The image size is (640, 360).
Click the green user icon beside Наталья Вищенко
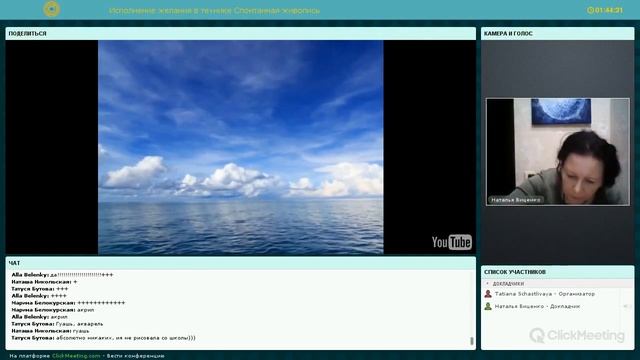click(x=488, y=306)
